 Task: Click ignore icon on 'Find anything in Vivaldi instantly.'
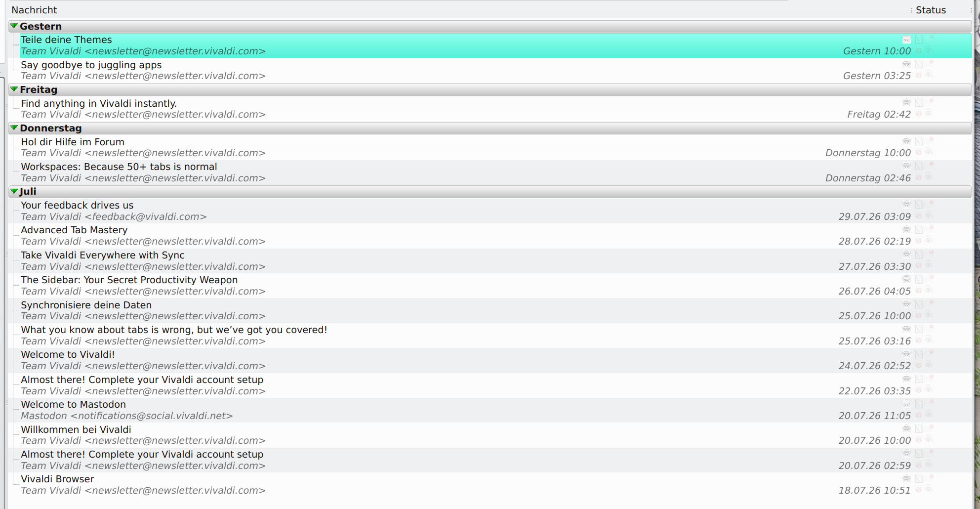pyautogui.click(x=919, y=114)
